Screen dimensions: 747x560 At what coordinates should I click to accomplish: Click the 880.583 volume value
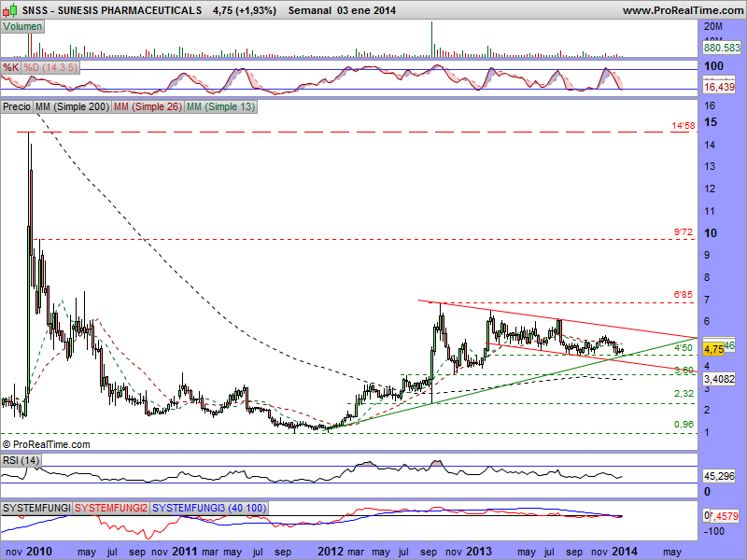(x=722, y=48)
